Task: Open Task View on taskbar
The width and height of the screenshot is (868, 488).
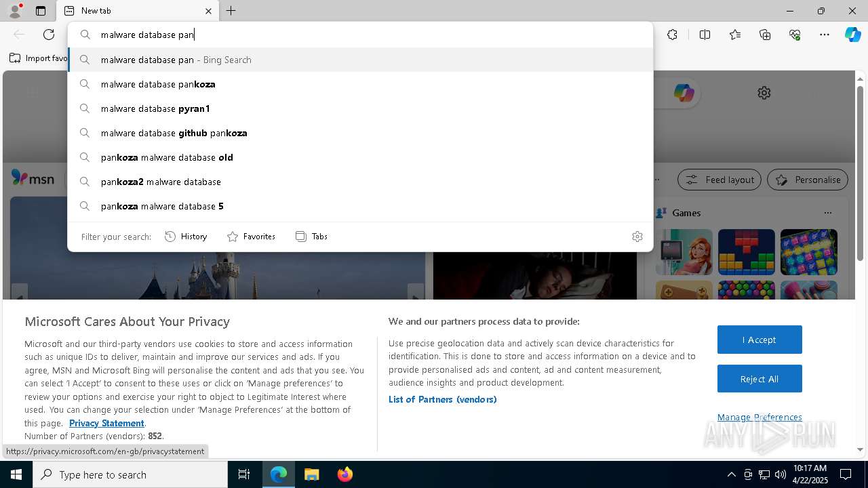Action: click(244, 474)
